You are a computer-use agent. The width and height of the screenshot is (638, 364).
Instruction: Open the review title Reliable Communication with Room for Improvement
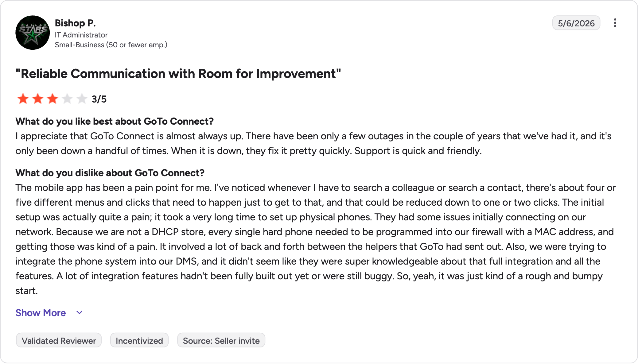pos(178,74)
